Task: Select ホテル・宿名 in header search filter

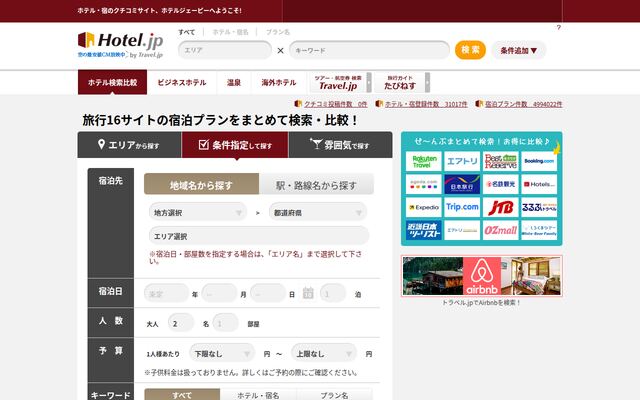Action: [230, 32]
